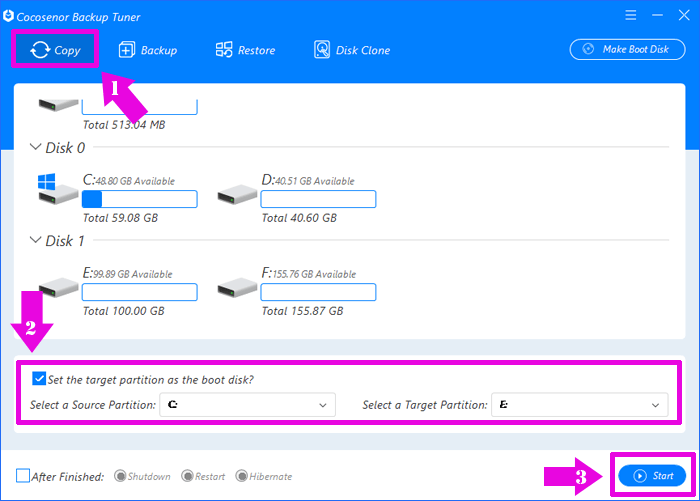Click the C: drive usage bar
700x501 pixels.
(140, 199)
